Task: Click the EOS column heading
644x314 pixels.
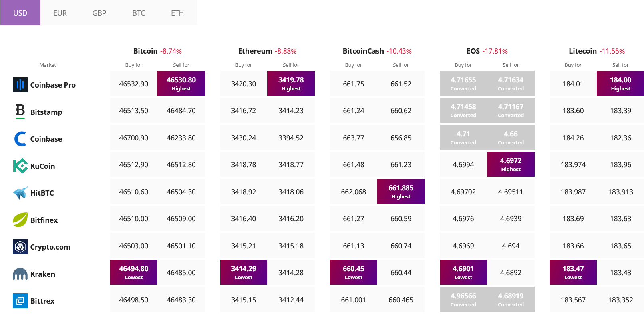Action: click(473, 51)
